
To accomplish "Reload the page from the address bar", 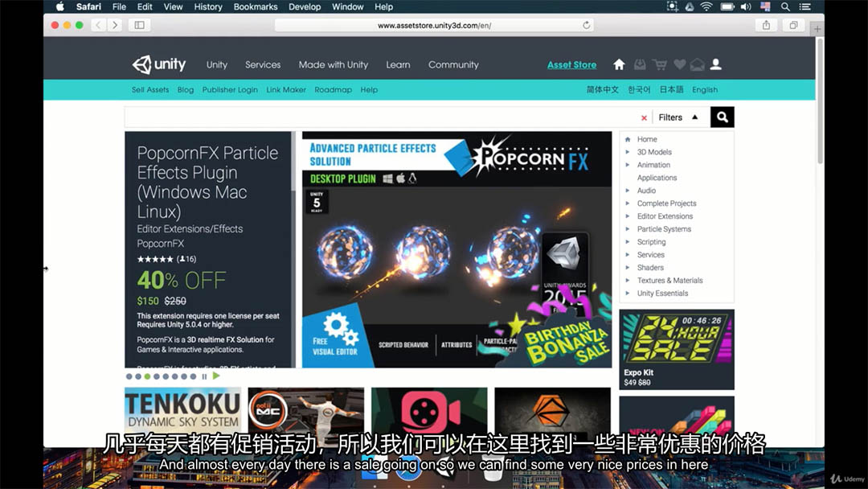I will pos(586,25).
